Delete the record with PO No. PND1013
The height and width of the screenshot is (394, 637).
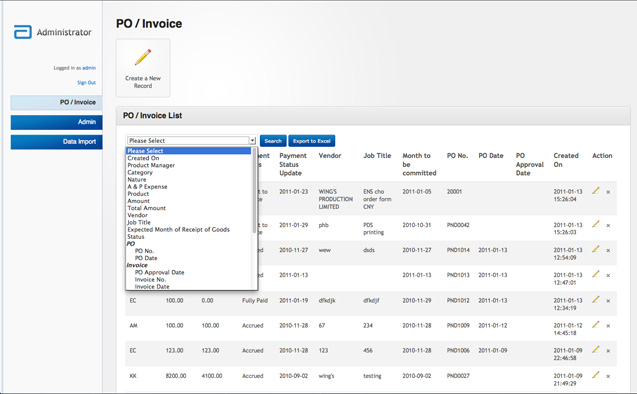[x=608, y=275]
